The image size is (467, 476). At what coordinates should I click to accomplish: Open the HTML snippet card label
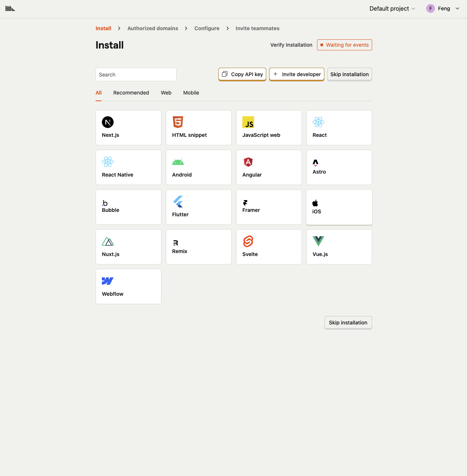tap(189, 135)
